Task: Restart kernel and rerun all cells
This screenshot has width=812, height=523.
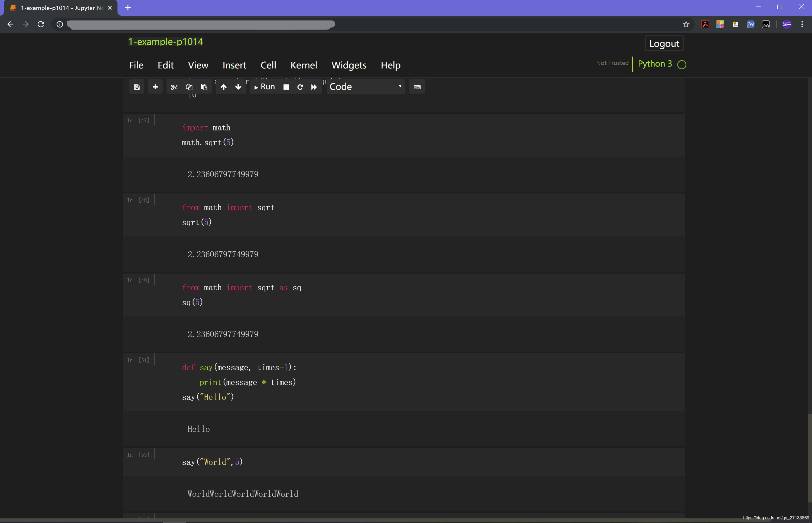Action: (314, 87)
